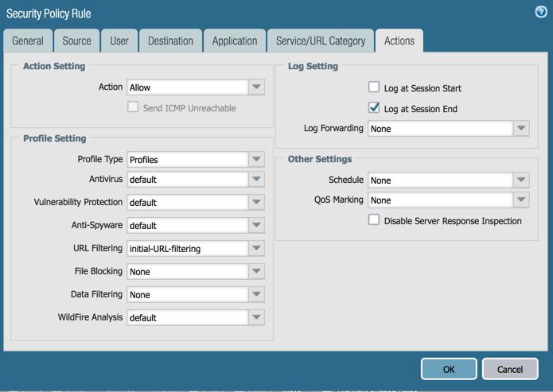Open the QoS Marking dropdown arrow
The image size is (553, 392).
tap(521, 200)
